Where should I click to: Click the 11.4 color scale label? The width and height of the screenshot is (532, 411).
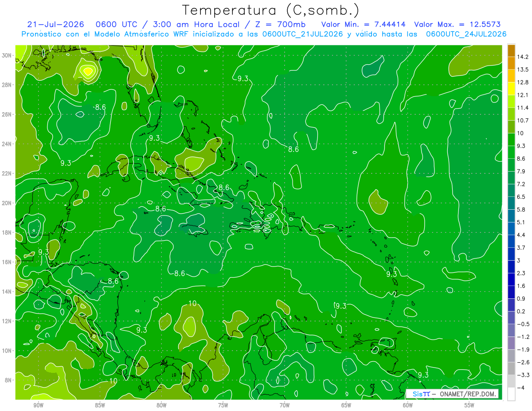(x=523, y=108)
